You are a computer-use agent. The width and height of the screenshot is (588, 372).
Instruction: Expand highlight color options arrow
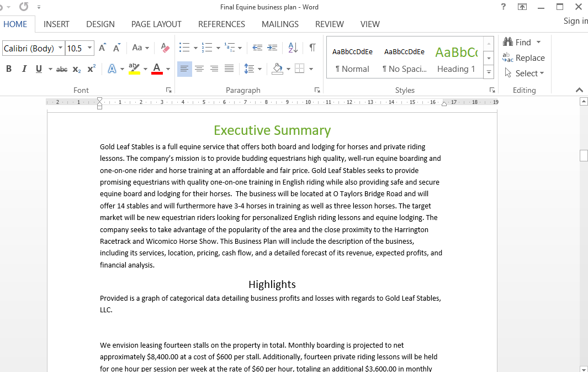146,69
